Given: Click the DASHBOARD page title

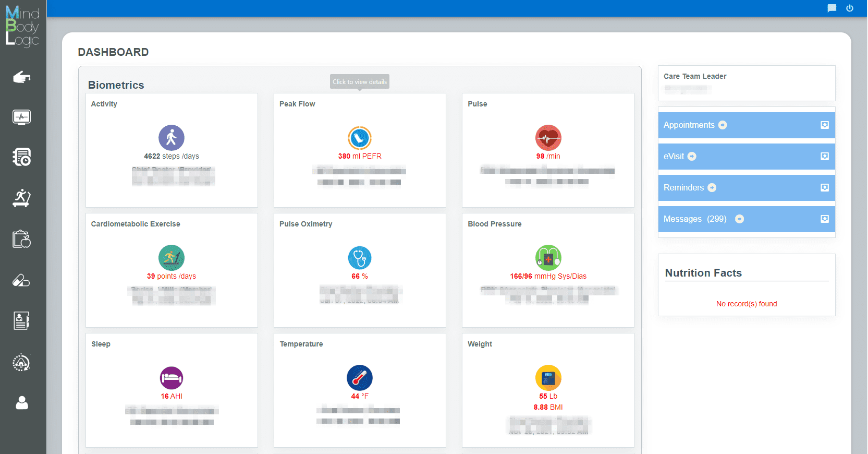Looking at the screenshot, I should coord(113,52).
